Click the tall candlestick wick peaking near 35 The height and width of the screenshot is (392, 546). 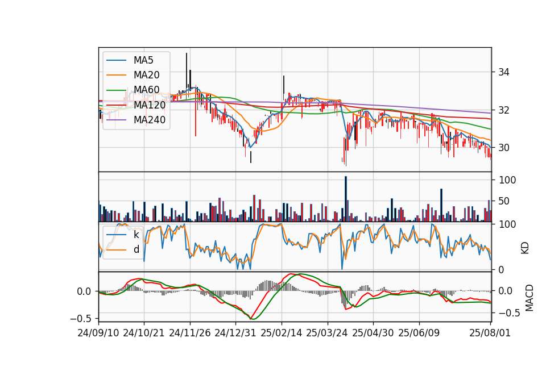[x=187, y=72]
